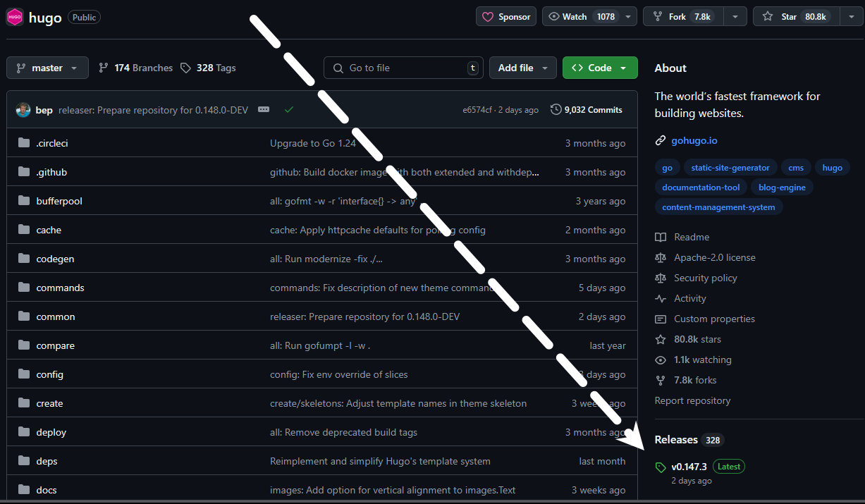Image resolution: width=865 pixels, height=504 pixels.
Task: Click the deps folder icon
Action: [x=24, y=461]
